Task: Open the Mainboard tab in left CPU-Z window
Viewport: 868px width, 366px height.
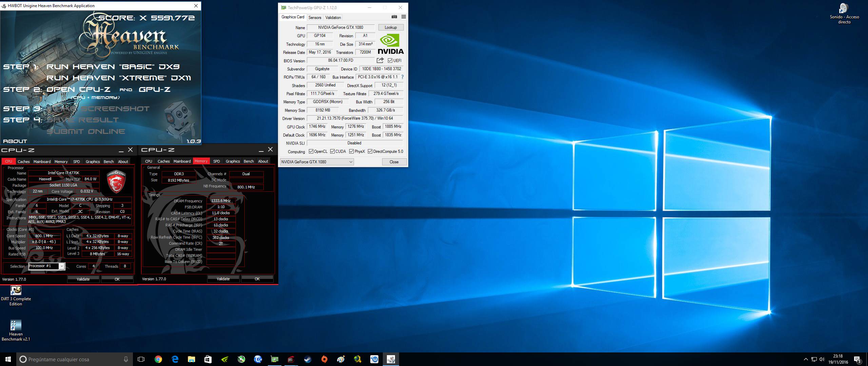Action: click(x=42, y=162)
